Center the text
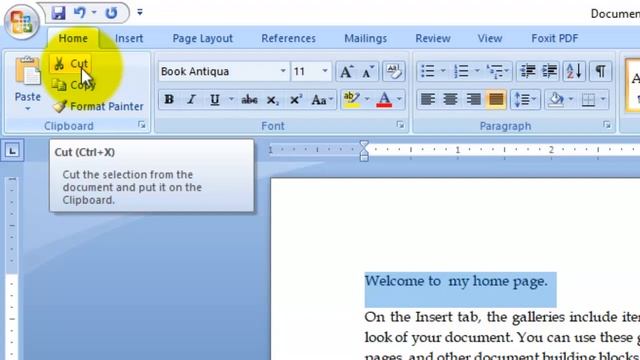The height and width of the screenshot is (360, 640). coord(450,99)
